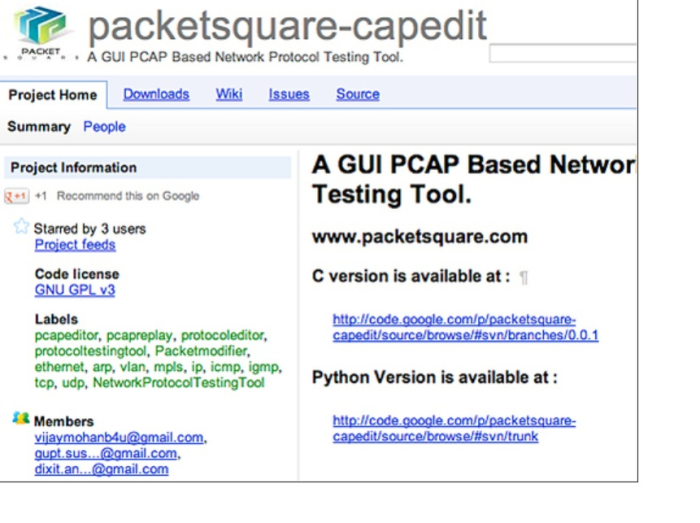Open the Python version svn trunk link

pyautogui.click(x=454, y=428)
